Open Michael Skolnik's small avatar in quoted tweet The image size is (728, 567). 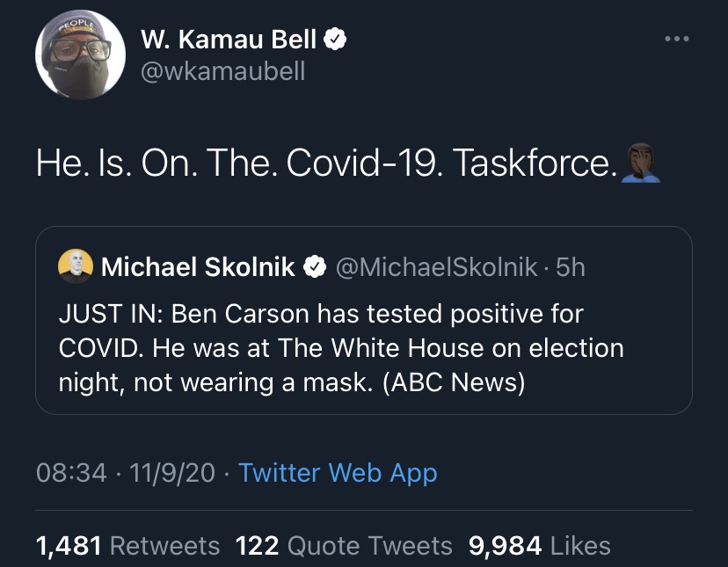[x=75, y=266]
